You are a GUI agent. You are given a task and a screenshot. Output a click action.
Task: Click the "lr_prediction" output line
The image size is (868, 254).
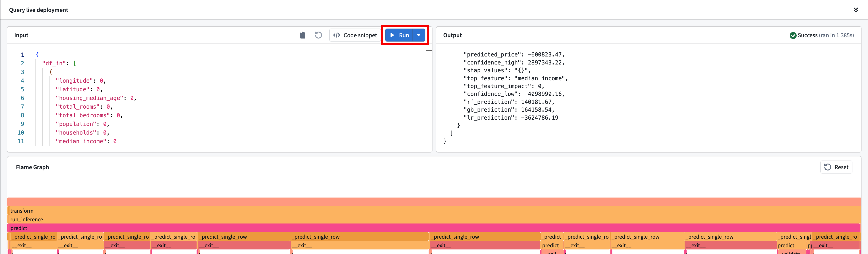[511, 118]
